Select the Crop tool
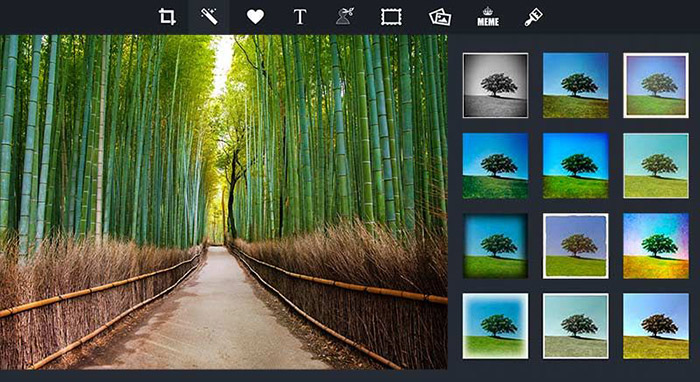The image size is (700, 382). [x=167, y=17]
